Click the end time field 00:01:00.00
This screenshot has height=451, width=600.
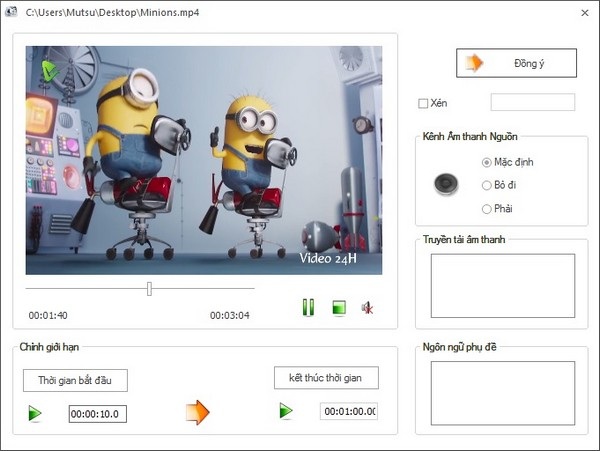pyautogui.click(x=349, y=411)
